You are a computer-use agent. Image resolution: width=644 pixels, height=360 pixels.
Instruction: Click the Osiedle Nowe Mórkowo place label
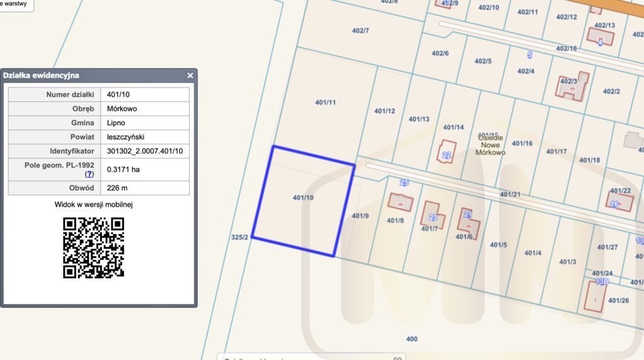491,145
